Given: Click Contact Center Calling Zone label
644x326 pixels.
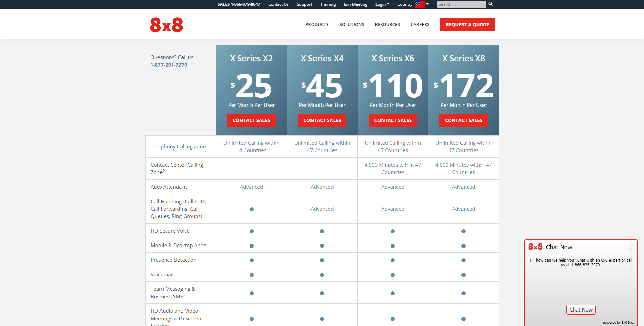Looking at the screenshot, I should [x=177, y=168].
